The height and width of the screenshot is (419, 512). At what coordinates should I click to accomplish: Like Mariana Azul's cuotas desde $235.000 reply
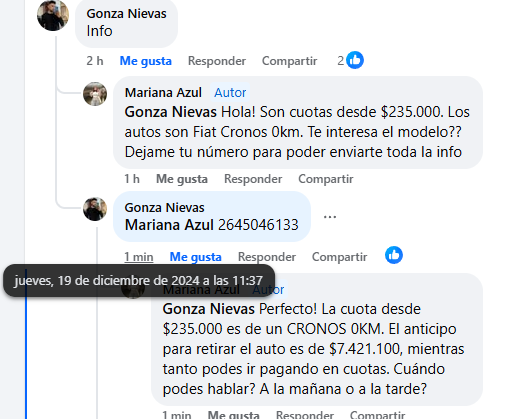click(x=182, y=179)
